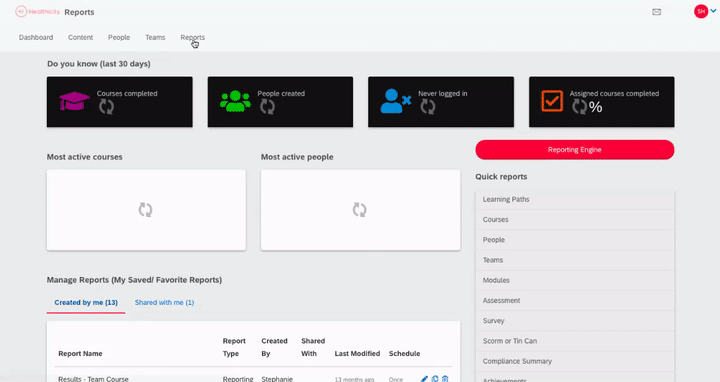Click the Assigned courses completed label
The image size is (720, 382).
tap(614, 93)
